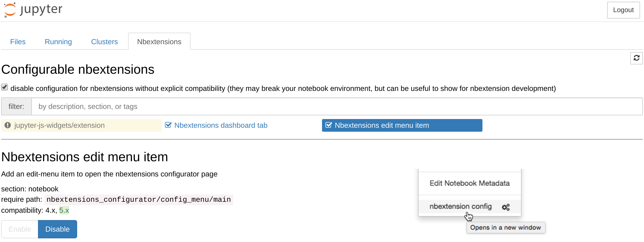This screenshot has width=644, height=242.
Task: Select the jupyter-js-widgets/extension entry text
Action: (59, 125)
